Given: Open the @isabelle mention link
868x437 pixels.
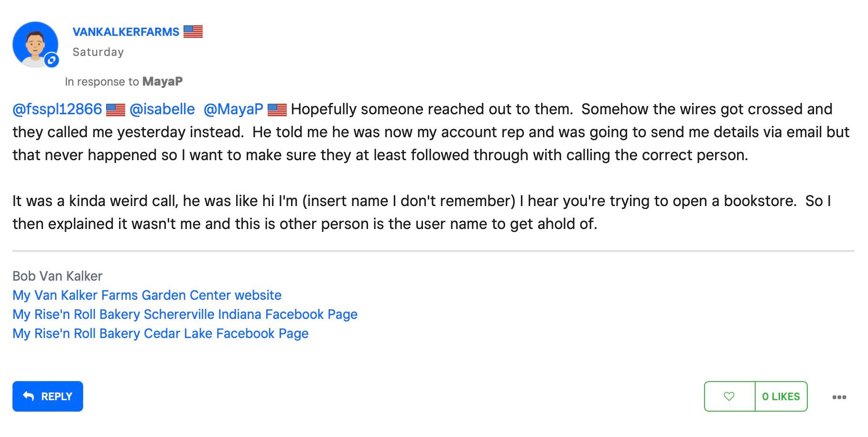Looking at the screenshot, I should click(162, 109).
